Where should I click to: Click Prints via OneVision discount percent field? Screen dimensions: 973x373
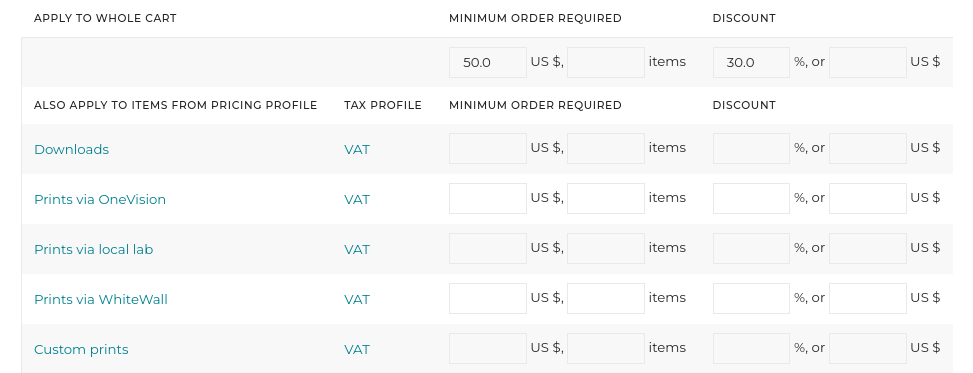point(751,199)
